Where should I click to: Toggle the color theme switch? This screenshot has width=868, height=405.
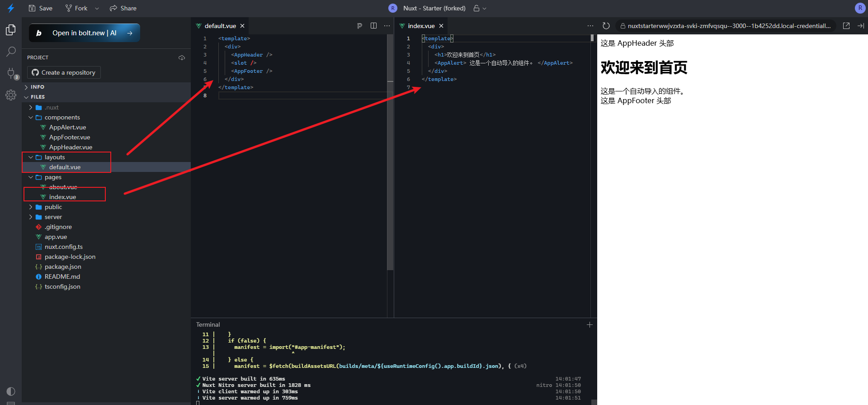click(11, 391)
